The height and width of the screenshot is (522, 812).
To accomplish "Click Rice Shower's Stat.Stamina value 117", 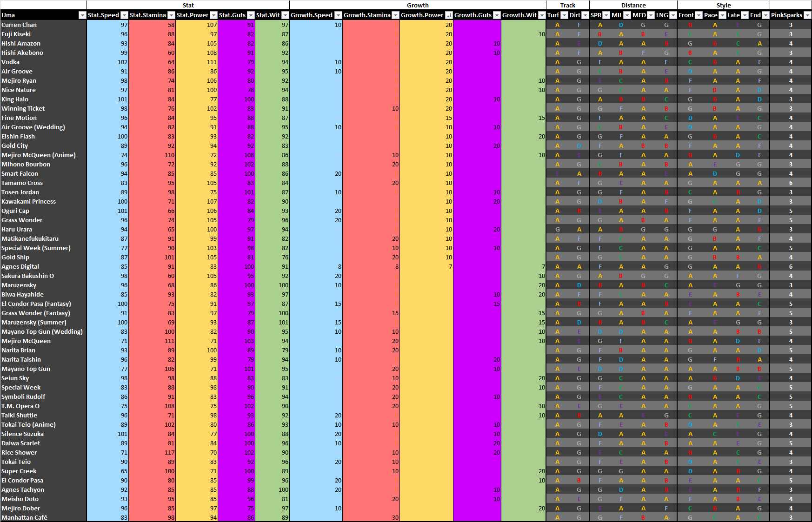I will 152,452.
